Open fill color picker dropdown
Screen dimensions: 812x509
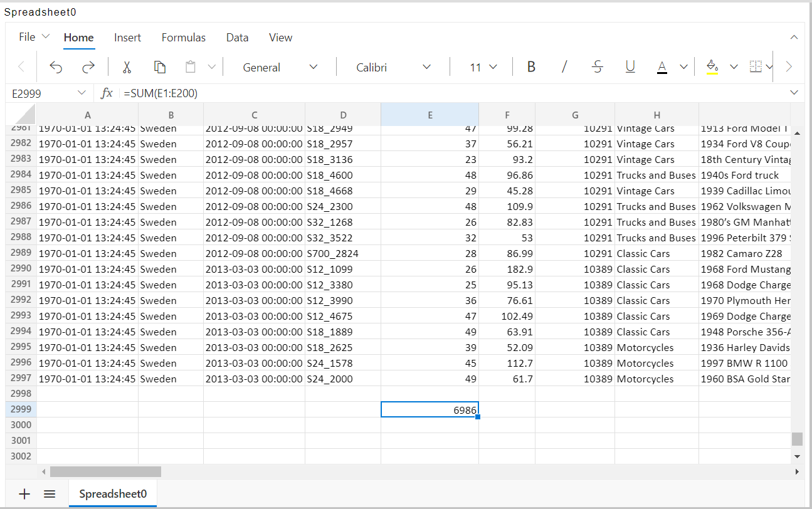click(x=734, y=67)
